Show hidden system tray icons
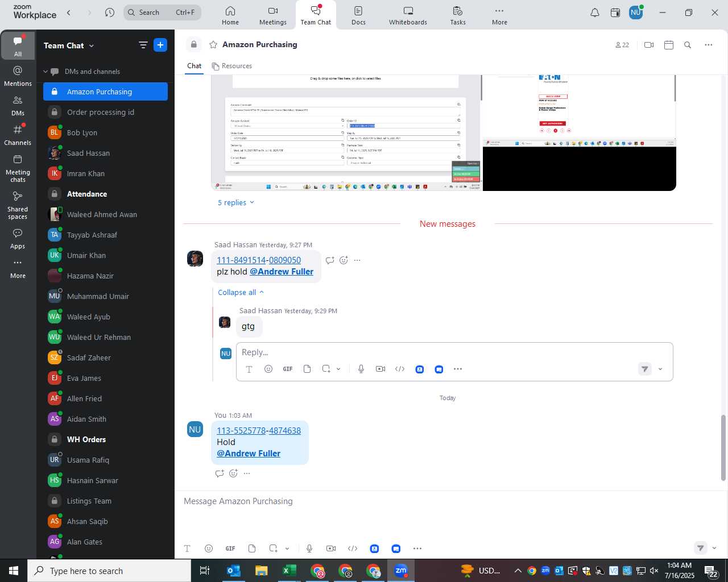Viewport: 728px width, 582px height. pos(518,571)
